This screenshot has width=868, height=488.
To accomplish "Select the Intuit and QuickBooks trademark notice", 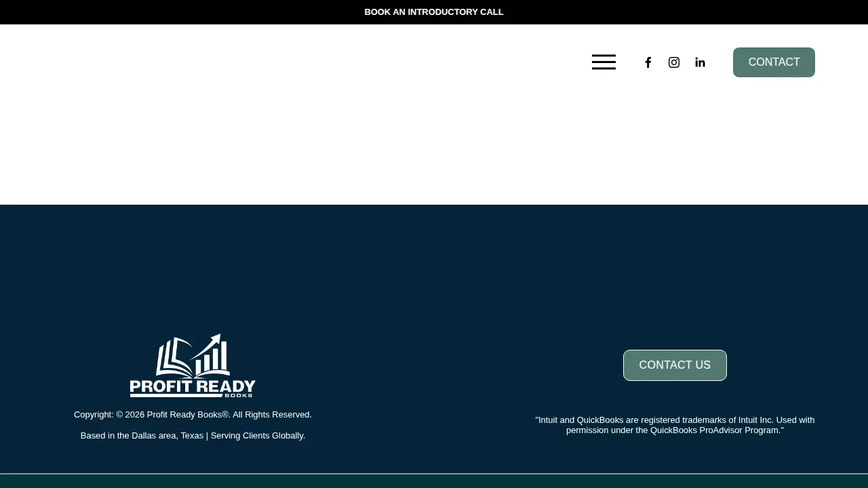I will click(x=675, y=425).
